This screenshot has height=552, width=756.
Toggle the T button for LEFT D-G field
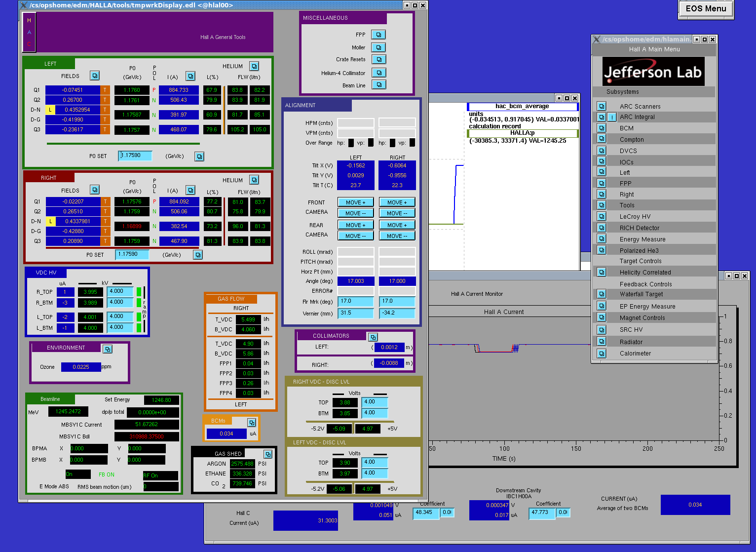click(105, 119)
